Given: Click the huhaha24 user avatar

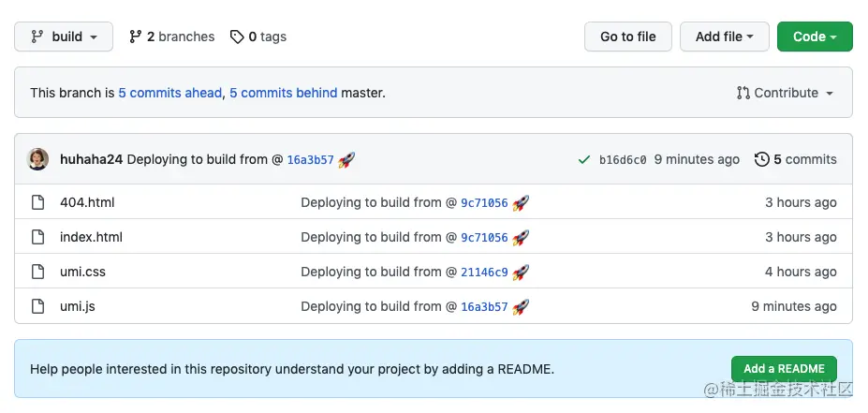Looking at the screenshot, I should tap(38, 159).
